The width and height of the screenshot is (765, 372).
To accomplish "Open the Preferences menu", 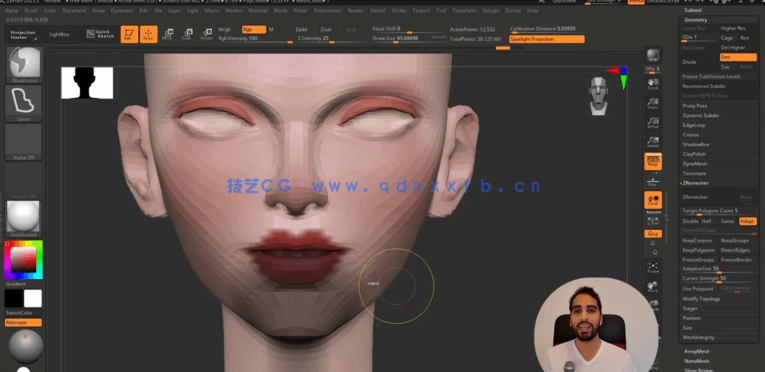I will tap(327, 10).
